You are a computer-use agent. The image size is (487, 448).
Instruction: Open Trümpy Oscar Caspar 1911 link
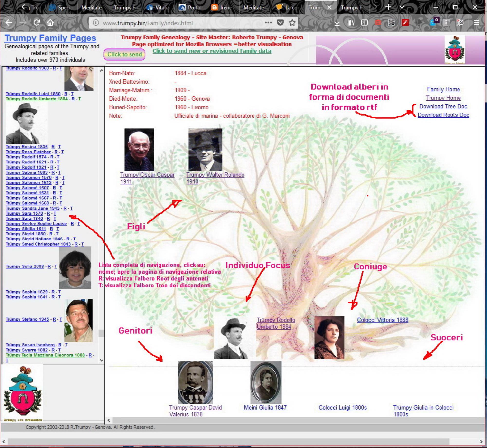point(147,178)
